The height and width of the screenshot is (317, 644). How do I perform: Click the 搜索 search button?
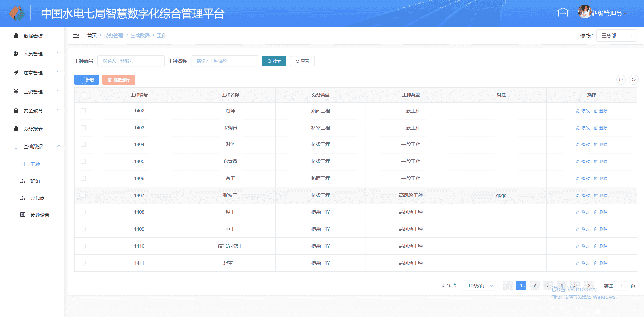(x=274, y=61)
